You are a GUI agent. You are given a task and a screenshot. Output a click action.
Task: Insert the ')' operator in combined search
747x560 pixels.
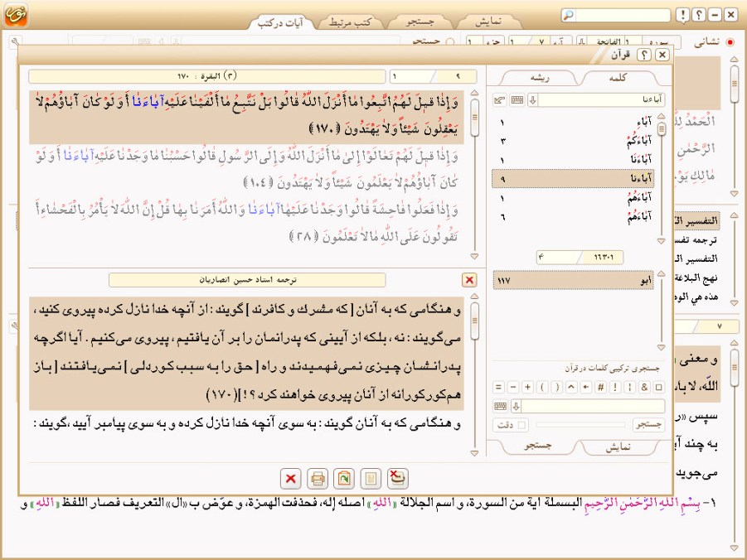pyautogui.click(x=557, y=387)
